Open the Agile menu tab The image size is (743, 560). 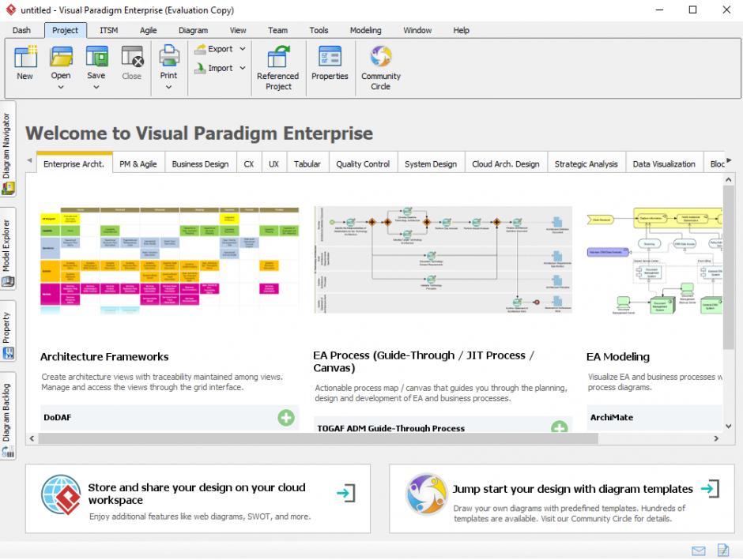[149, 30]
